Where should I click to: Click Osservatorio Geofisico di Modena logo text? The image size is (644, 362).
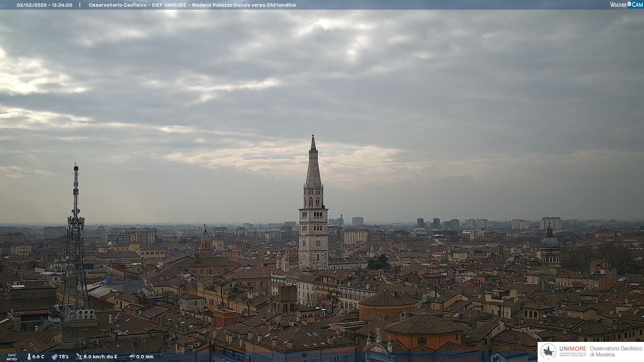click(x=616, y=351)
